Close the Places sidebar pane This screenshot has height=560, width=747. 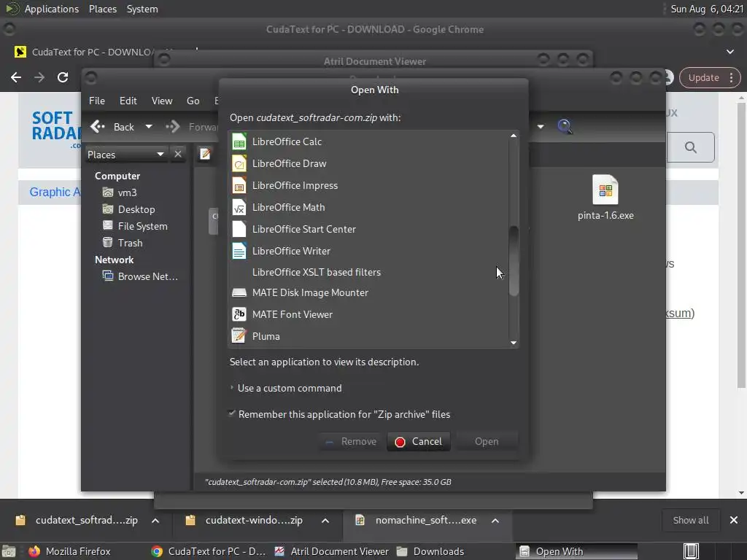(x=178, y=155)
